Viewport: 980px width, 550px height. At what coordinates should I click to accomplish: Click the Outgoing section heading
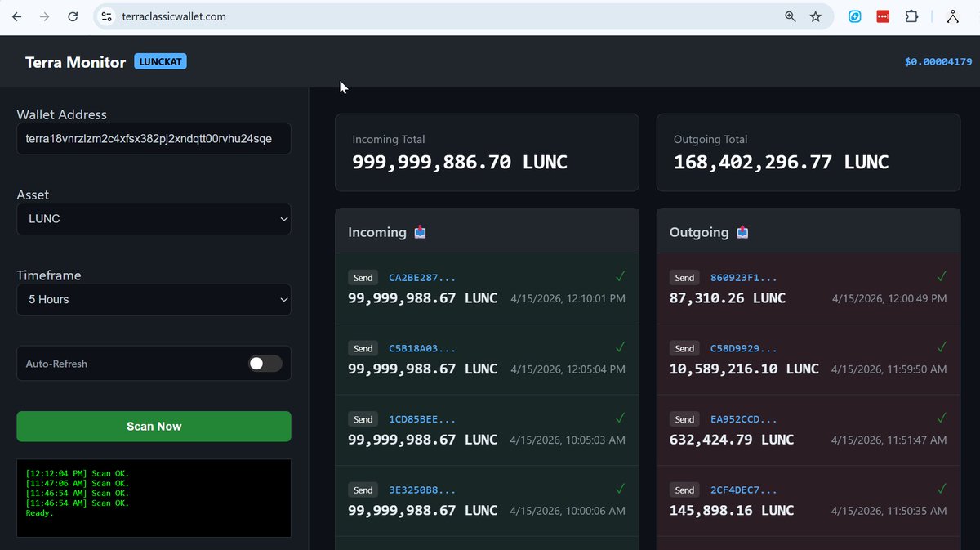click(x=699, y=232)
